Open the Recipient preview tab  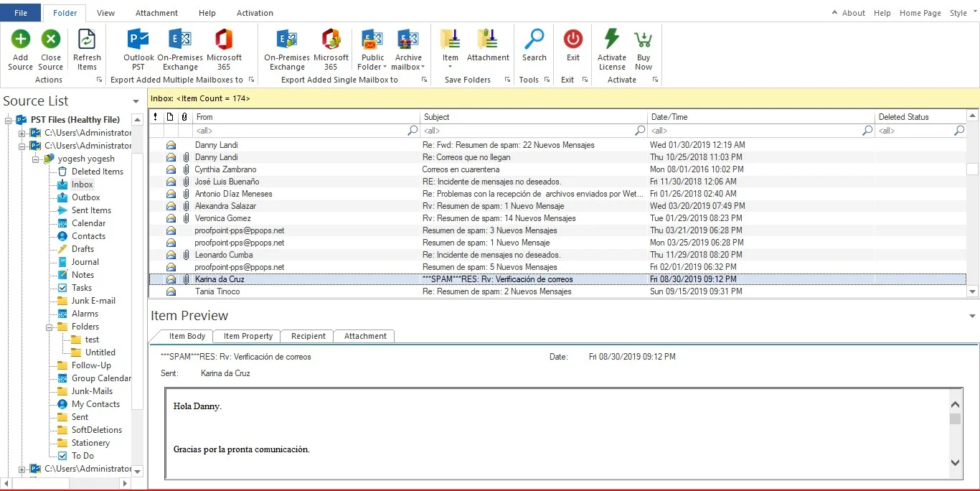click(x=308, y=336)
